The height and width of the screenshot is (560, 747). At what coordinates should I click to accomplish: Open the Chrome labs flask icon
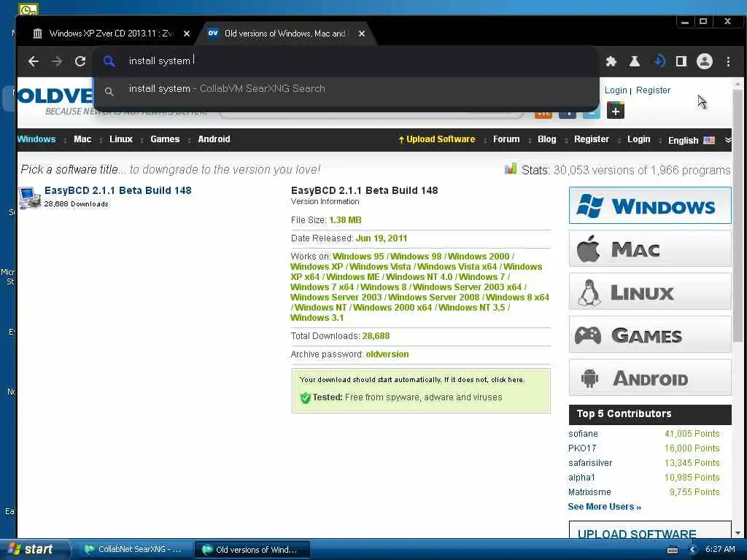[x=635, y=61]
